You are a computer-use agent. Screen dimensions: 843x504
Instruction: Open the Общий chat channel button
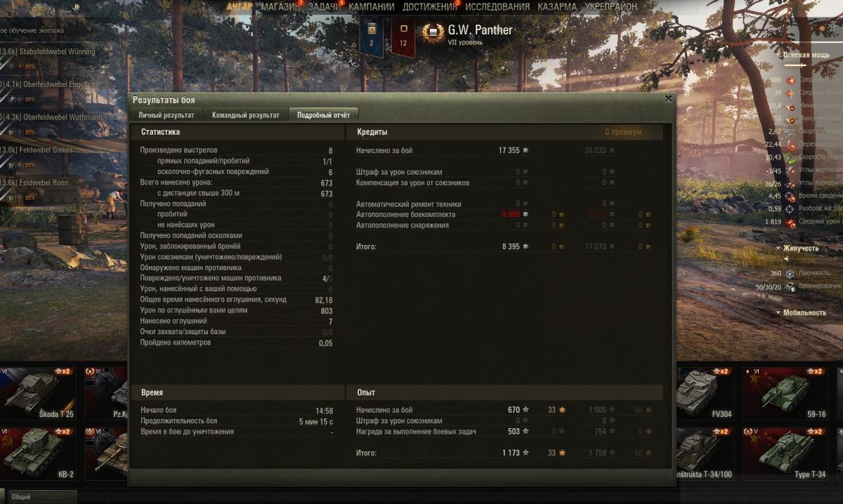39,496
